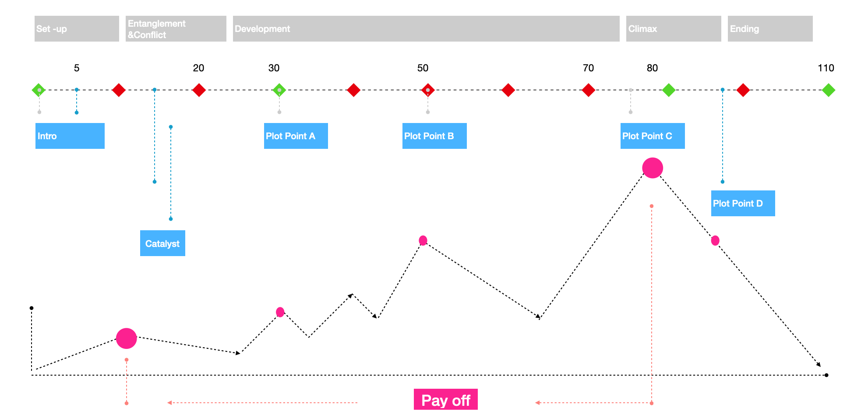Screen dimensions: 868x415
Task: Select the red diamond under 20
Action: (x=199, y=90)
